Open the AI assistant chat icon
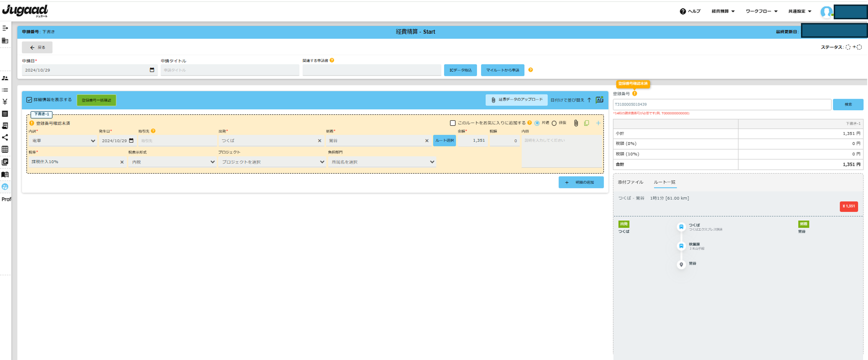Screen dimensions: 868x360 coord(599,100)
